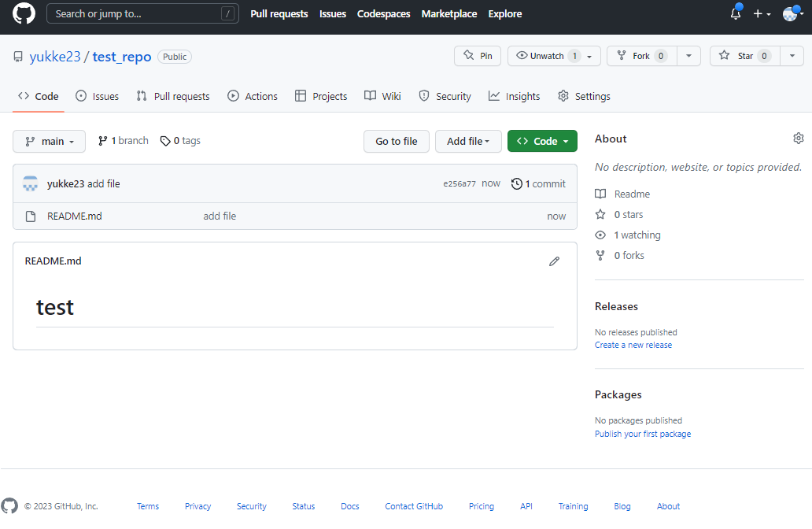Screen dimensions: 812x529
Task: Open the plus create-new menu
Action: (x=762, y=14)
